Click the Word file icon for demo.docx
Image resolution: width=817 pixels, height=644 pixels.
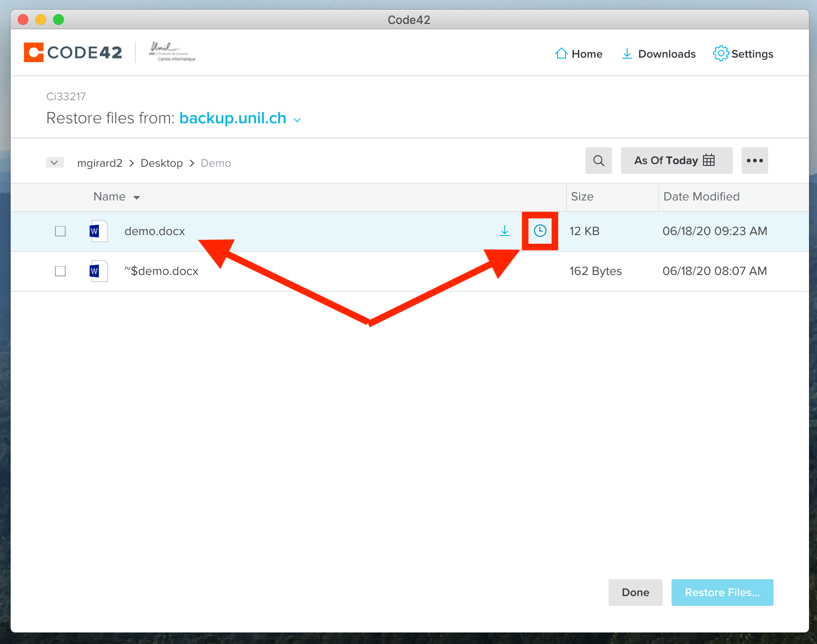[x=98, y=231]
